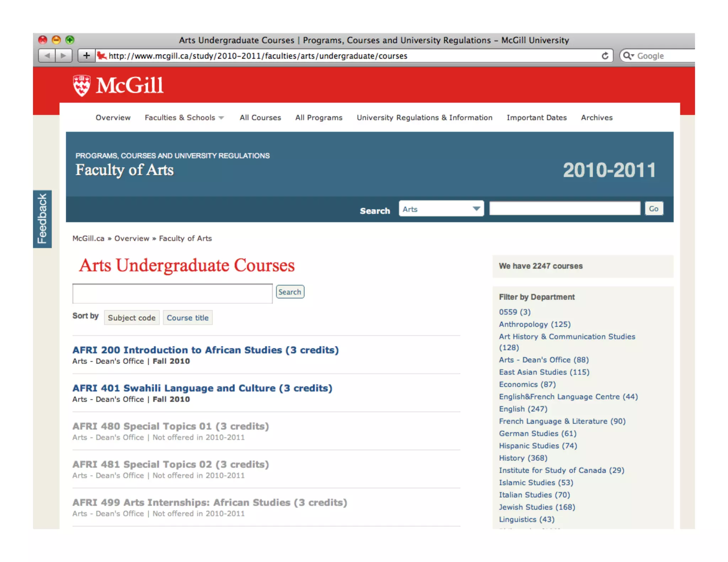Open AFRI 200 Introduction to African Studies

pos(205,350)
